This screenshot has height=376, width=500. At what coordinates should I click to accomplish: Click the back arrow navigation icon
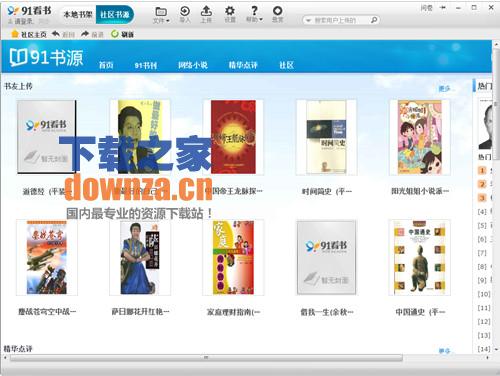(56, 34)
